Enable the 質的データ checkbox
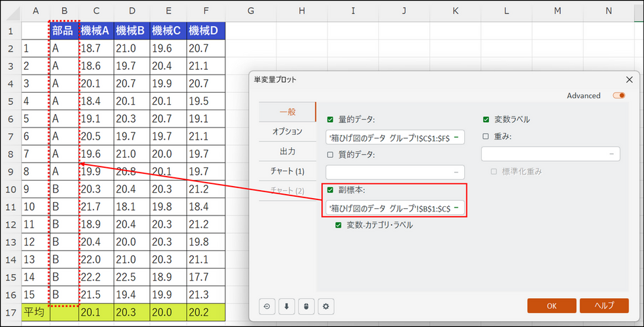 [330, 154]
